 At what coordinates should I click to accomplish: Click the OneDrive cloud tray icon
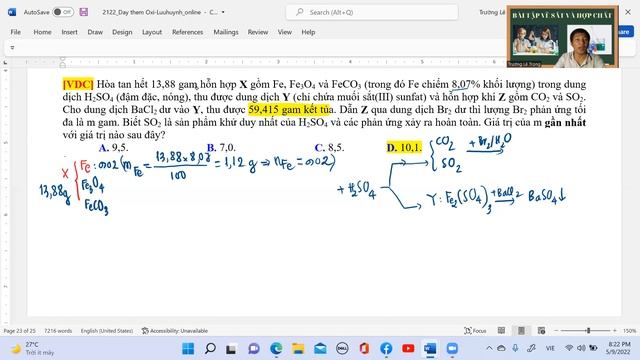point(502,348)
